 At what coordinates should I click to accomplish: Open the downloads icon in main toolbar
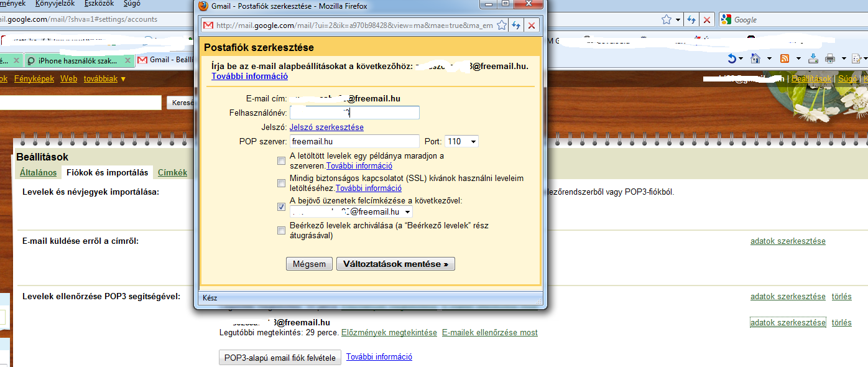813,58
